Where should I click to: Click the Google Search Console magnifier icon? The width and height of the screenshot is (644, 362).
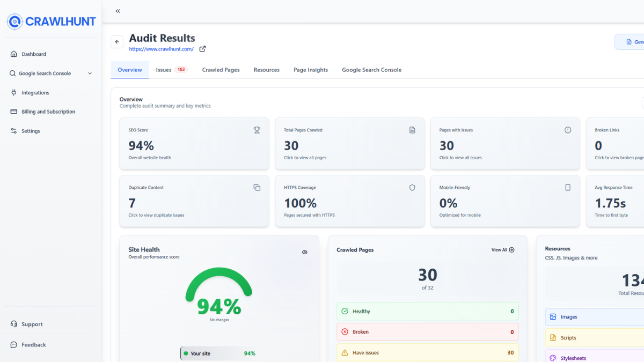[x=13, y=73]
